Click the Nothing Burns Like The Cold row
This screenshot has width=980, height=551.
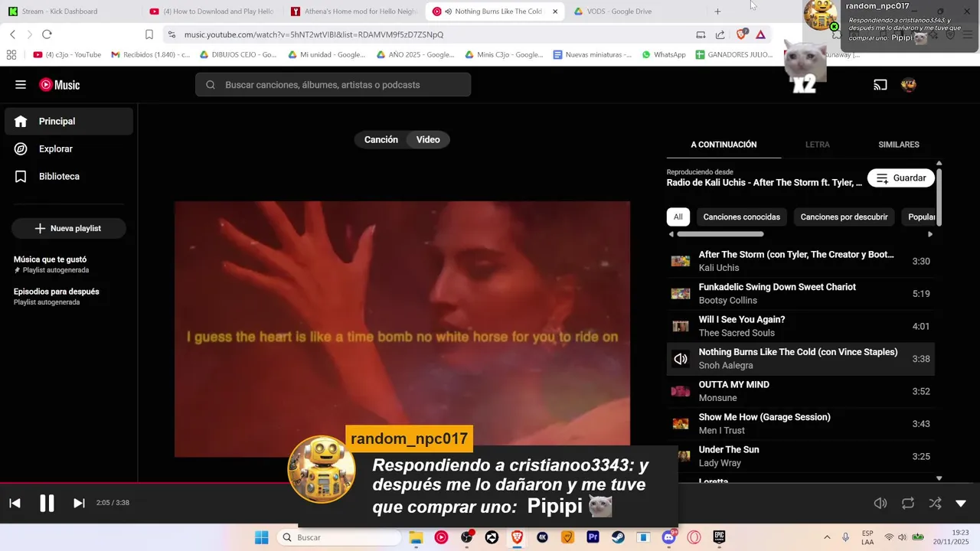[800, 359]
